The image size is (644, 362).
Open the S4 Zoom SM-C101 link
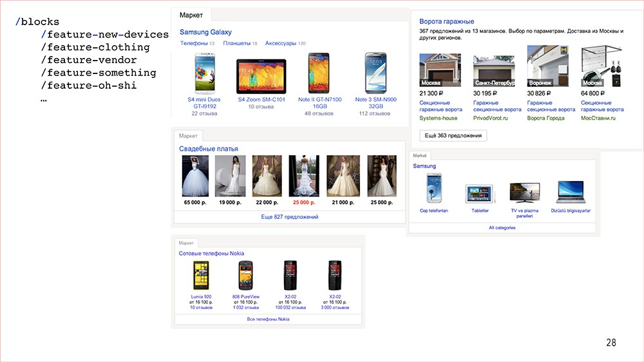click(x=261, y=99)
